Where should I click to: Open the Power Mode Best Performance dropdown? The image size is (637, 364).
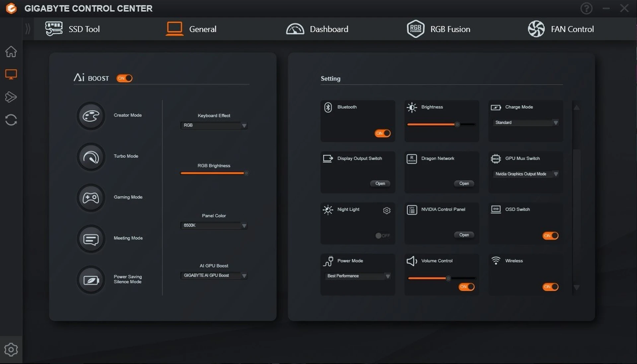tap(358, 276)
